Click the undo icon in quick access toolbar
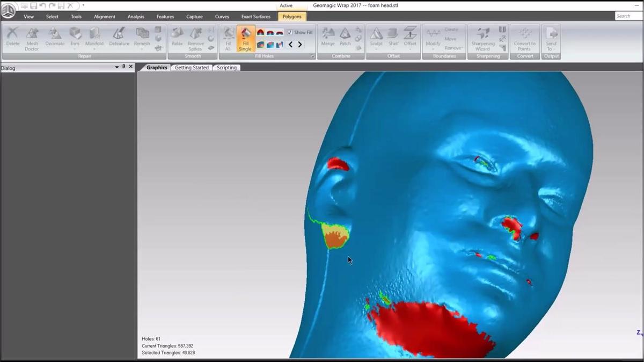 42,5
